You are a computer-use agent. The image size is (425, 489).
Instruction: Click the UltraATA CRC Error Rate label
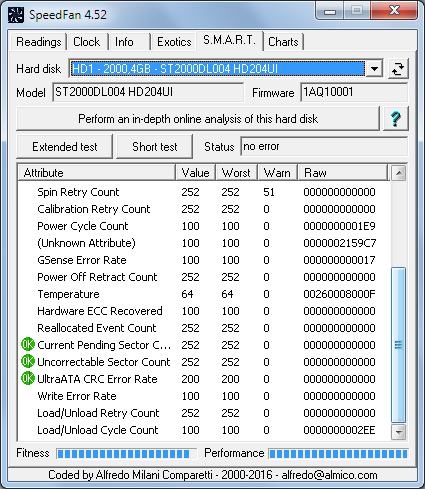[x=97, y=379]
